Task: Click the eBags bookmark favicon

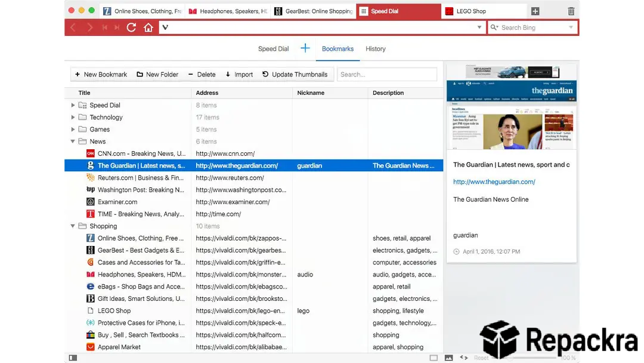Action: 91,287
